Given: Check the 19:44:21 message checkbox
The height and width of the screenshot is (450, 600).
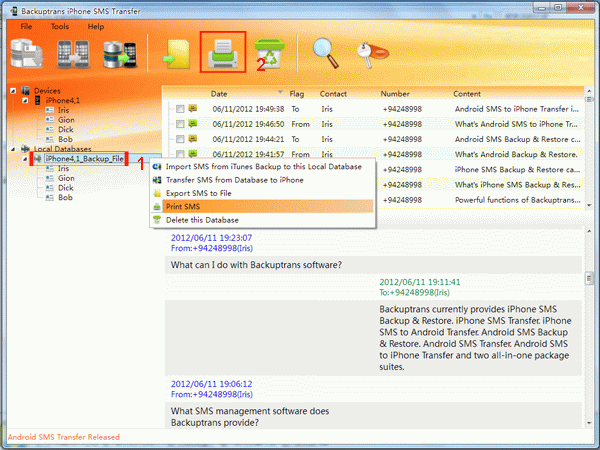Looking at the screenshot, I should click(180, 139).
